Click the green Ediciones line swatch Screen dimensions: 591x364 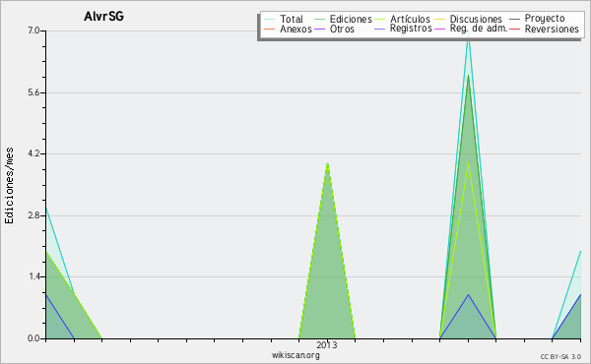click(319, 19)
